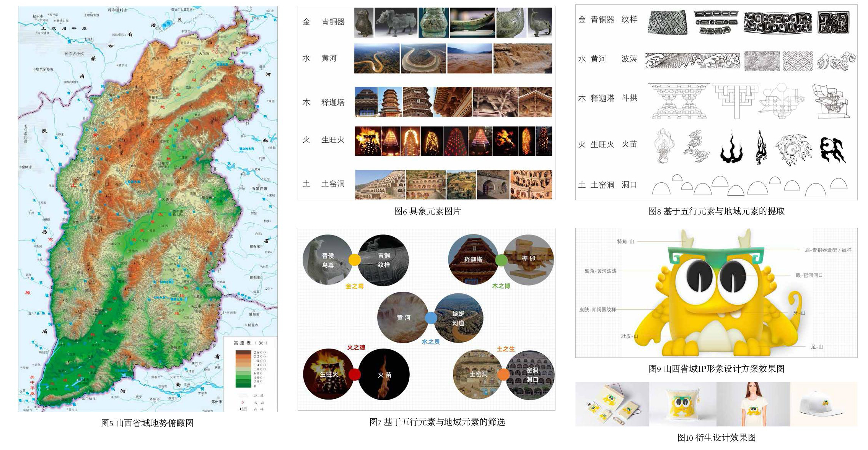Viewport: 868px width, 450px height.
Task: Click the elevation color bar in map legend
Action: point(243,369)
